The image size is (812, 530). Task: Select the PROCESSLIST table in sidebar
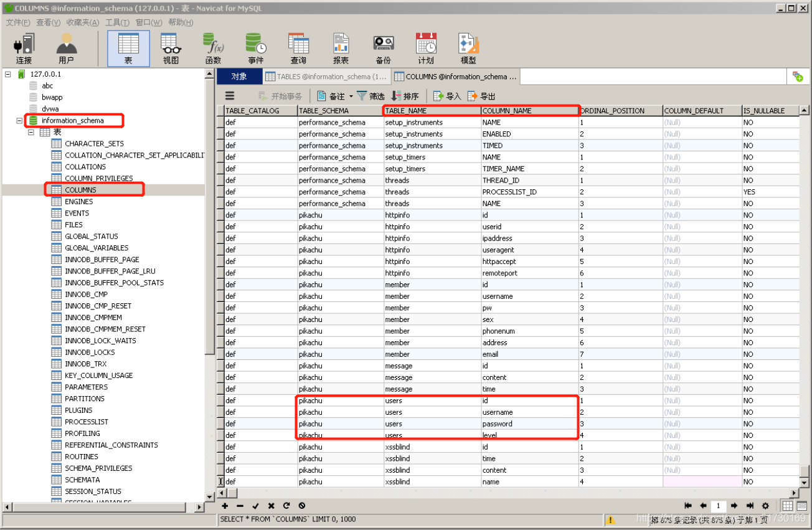point(87,422)
